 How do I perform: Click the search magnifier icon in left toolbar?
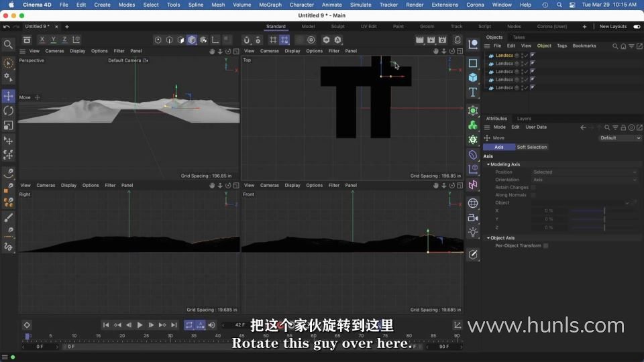(x=8, y=45)
